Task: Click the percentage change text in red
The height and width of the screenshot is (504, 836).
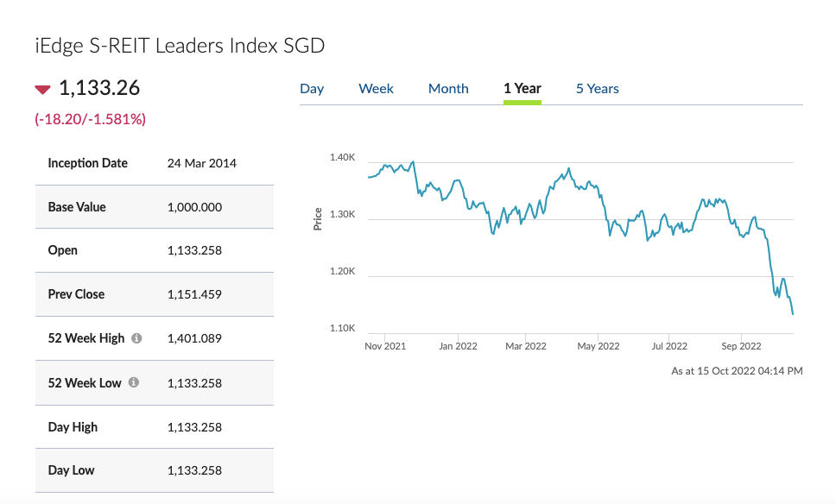Action: click(90, 119)
